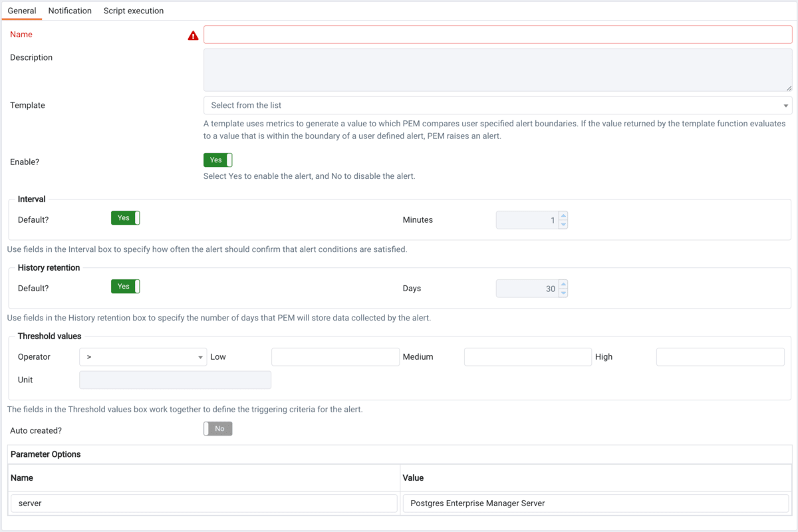Click the Parameter Options Value column header
Image resolution: width=798 pixels, height=532 pixels.
(596, 477)
